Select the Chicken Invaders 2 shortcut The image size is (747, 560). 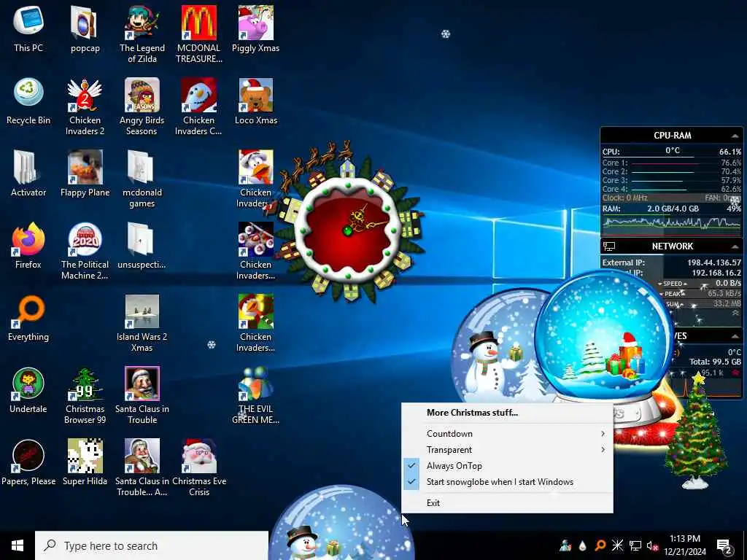(x=85, y=106)
